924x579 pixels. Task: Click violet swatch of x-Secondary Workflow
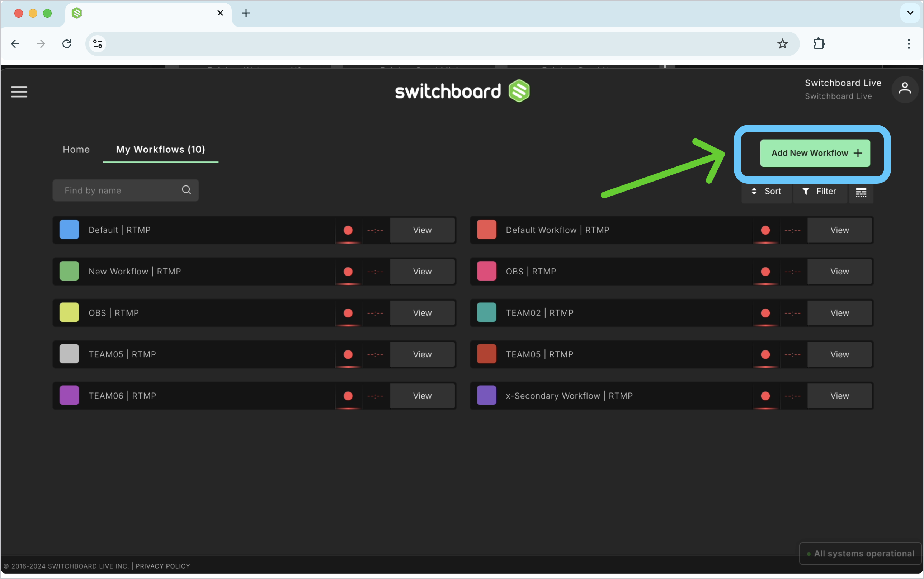tap(486, 395)
